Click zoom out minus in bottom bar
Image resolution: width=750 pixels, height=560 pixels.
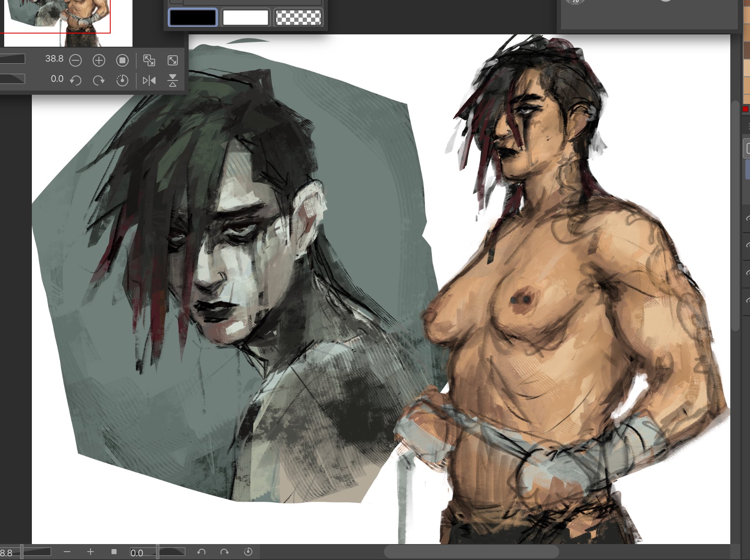point(67,552)
